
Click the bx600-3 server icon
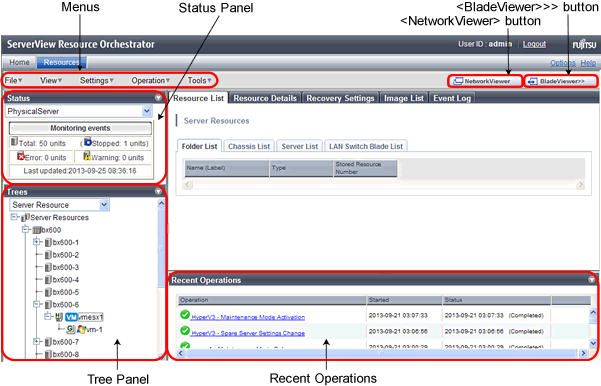coord(48,267)
